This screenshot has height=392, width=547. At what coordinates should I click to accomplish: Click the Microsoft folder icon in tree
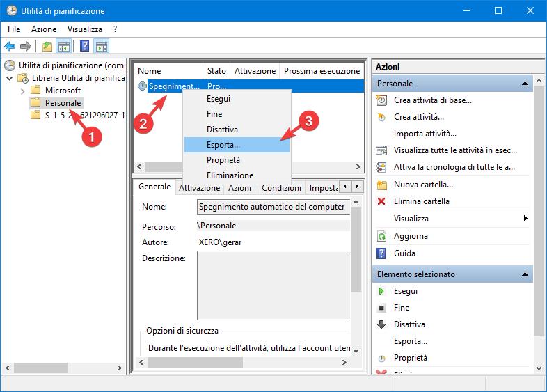pos(35,90)
